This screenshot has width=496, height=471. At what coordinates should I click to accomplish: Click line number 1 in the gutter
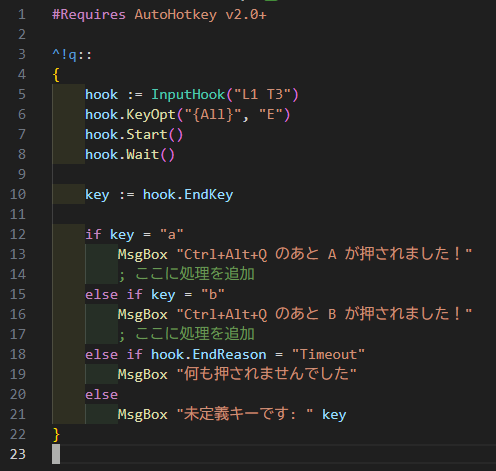click(22, 15)
